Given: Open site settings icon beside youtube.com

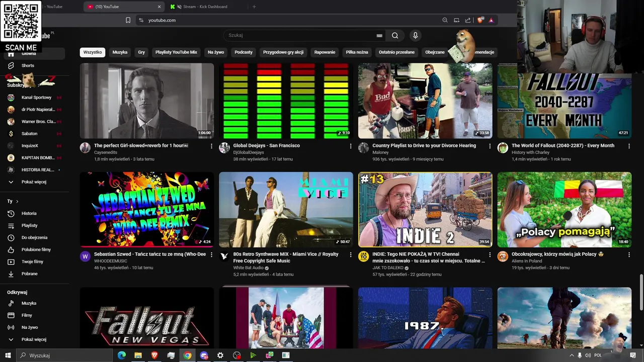Looking at the screenshot, I should pos(141,20).
